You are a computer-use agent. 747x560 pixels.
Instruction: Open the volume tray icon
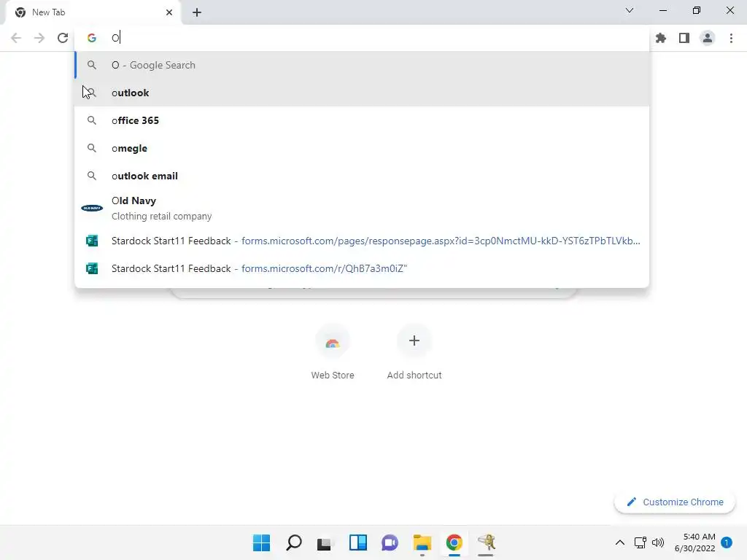(x=658, y=542)
